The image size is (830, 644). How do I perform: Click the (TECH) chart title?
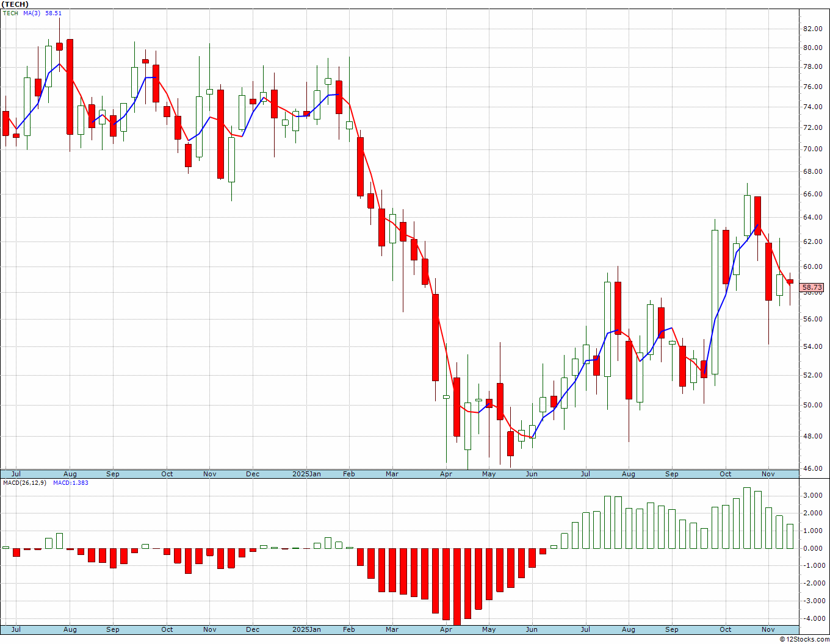coord(15,4)
